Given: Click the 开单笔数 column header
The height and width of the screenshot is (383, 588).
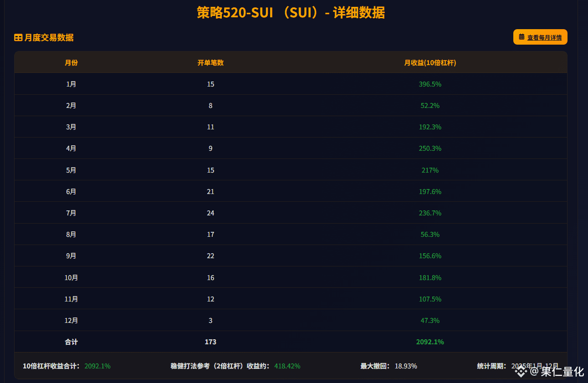Looking at the screenshot, I should click(x=210, y=63).
